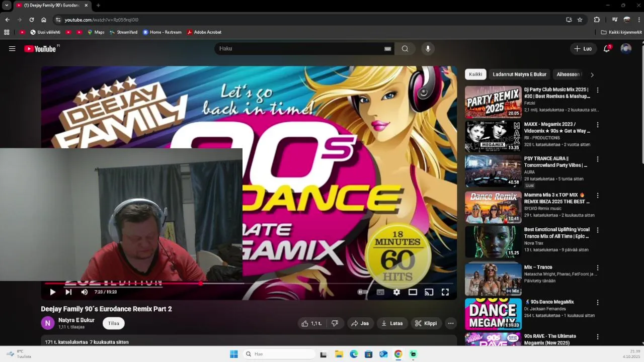
Task: Run search with the magnifier button
Action: coord(405,49)
